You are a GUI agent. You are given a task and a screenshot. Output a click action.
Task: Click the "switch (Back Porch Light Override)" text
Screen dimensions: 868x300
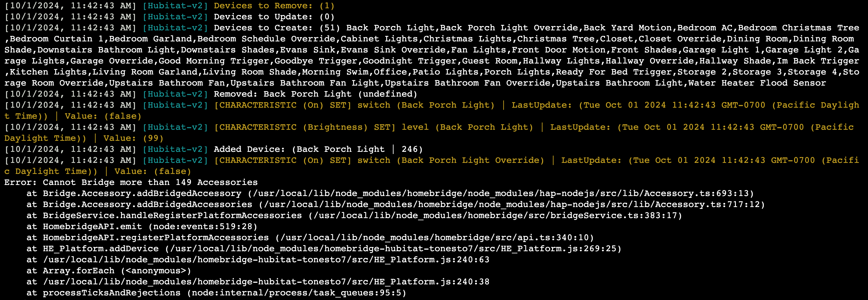point(451,160)
